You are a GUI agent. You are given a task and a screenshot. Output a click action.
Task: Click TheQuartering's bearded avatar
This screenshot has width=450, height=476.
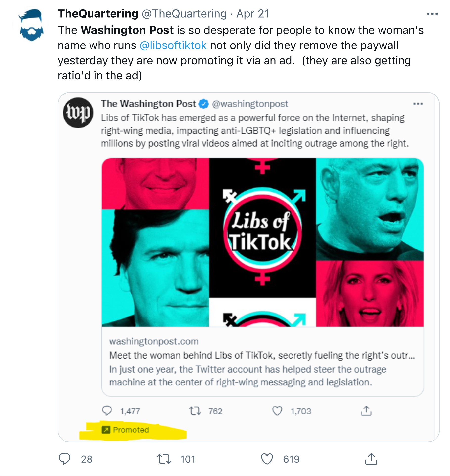point(31,25)
